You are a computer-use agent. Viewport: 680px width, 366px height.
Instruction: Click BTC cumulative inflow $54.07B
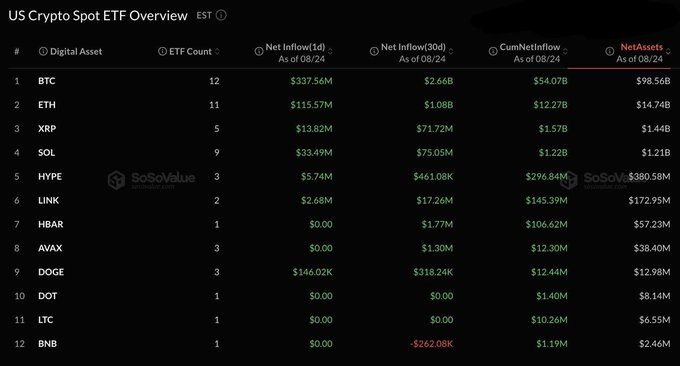(550, 81)
